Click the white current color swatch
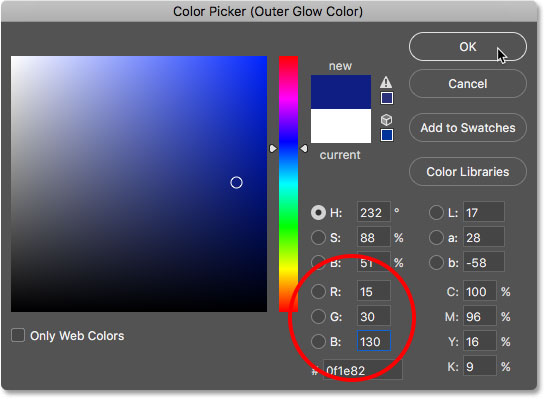545x399 pixels. [x=341, y=126]
